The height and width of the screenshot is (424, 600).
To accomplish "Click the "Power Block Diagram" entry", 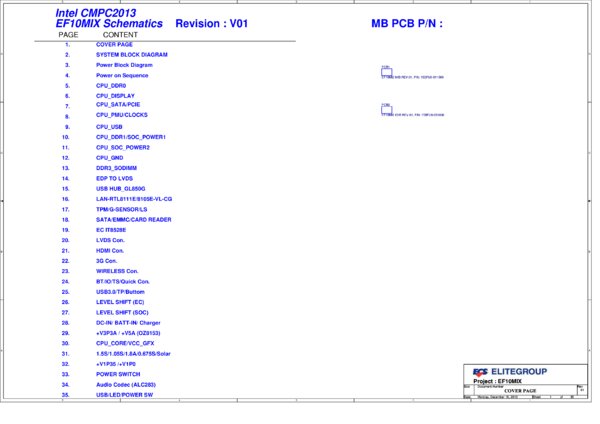I will pos(124,65).
